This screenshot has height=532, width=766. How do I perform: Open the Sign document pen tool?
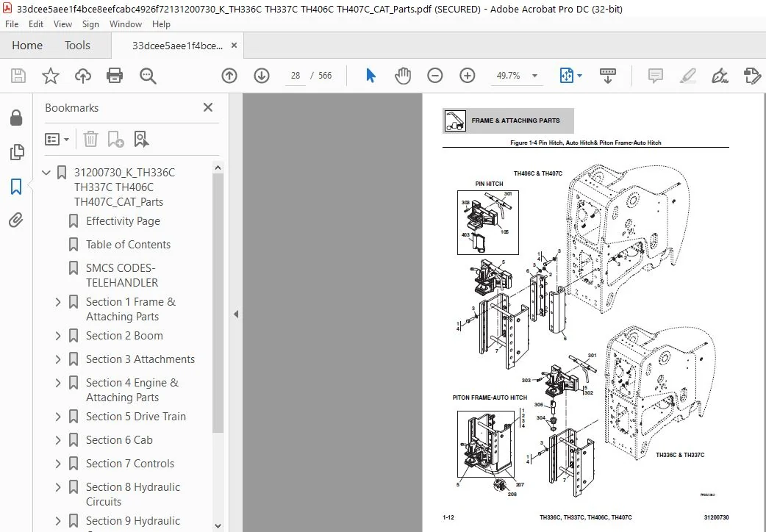point(720,76)
